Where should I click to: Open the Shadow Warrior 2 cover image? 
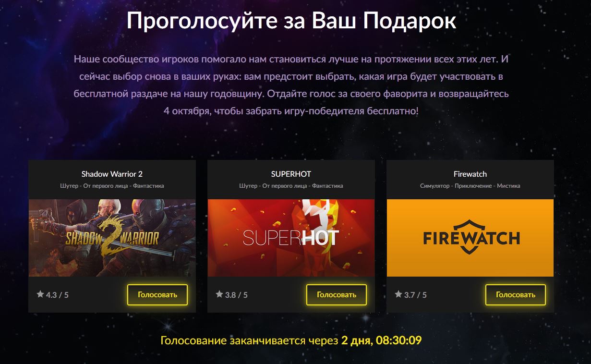(x=112, y=238)
